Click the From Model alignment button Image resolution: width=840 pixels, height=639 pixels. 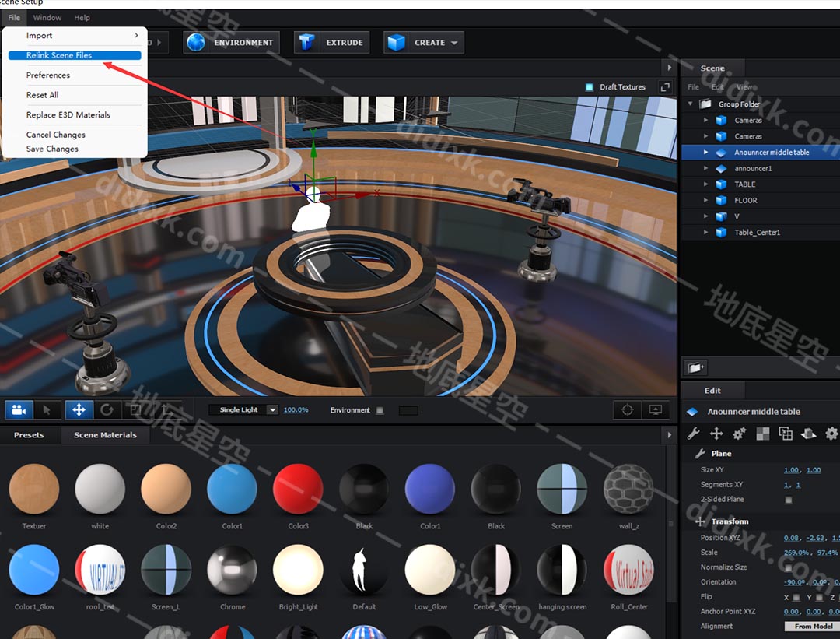813,626
